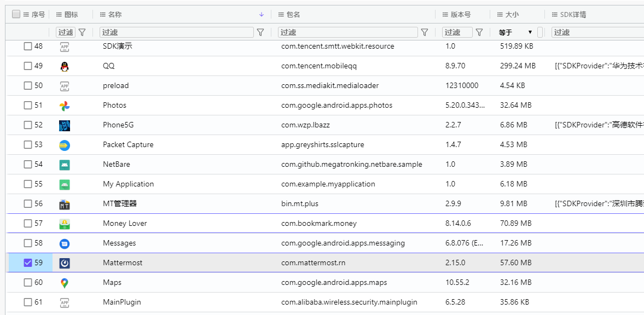This screenshot has width=644, height=315.
Task: Click the QQ penguin app icon
Action: [65, 66]
